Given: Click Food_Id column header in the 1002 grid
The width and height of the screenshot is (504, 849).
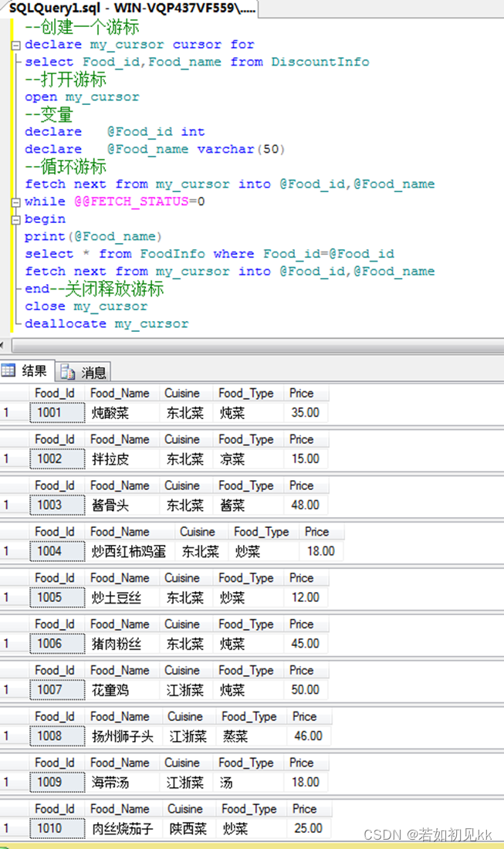Looking at the screenshot, I should pos(57,440).
